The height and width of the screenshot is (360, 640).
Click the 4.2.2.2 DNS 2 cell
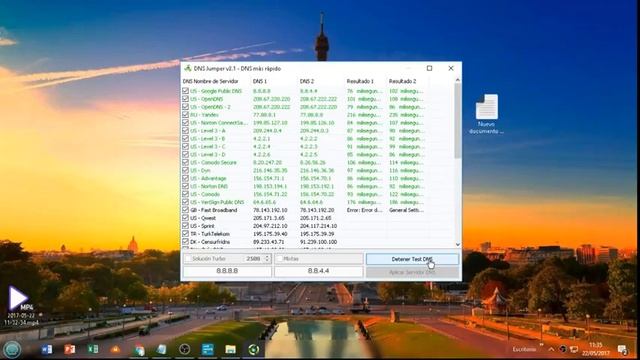coord(308,139)
